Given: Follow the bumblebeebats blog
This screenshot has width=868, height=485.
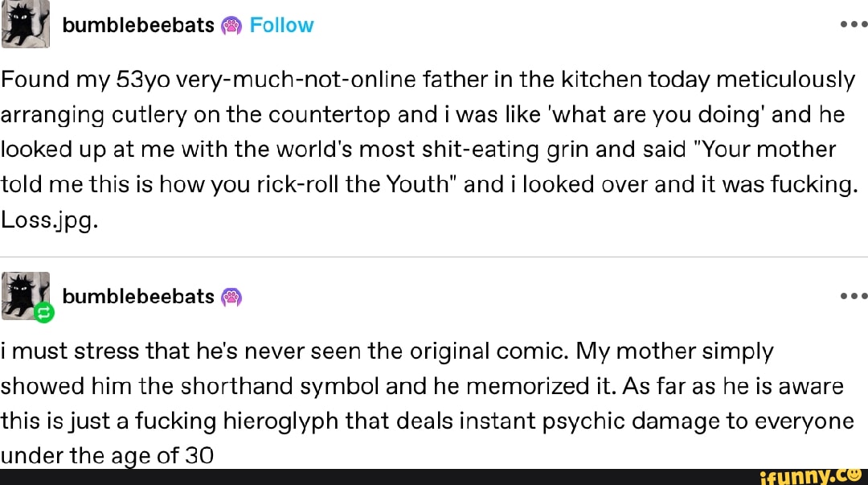Looking at the screenshot, I should 281,26.
